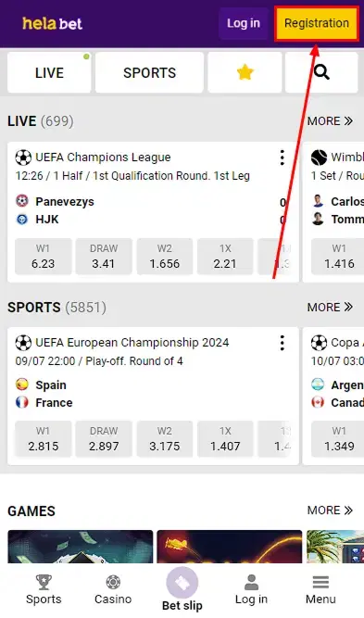Image resolution: width=364 pixels, height=618 pixels.
Task: Expand MORE in the LIVE section
Action: click(x=330, y=121)
